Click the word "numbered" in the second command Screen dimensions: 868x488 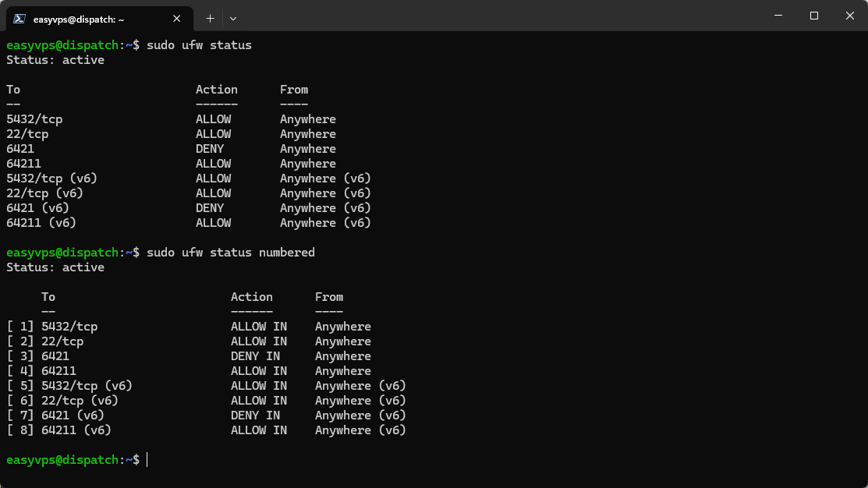coord(287,253)
